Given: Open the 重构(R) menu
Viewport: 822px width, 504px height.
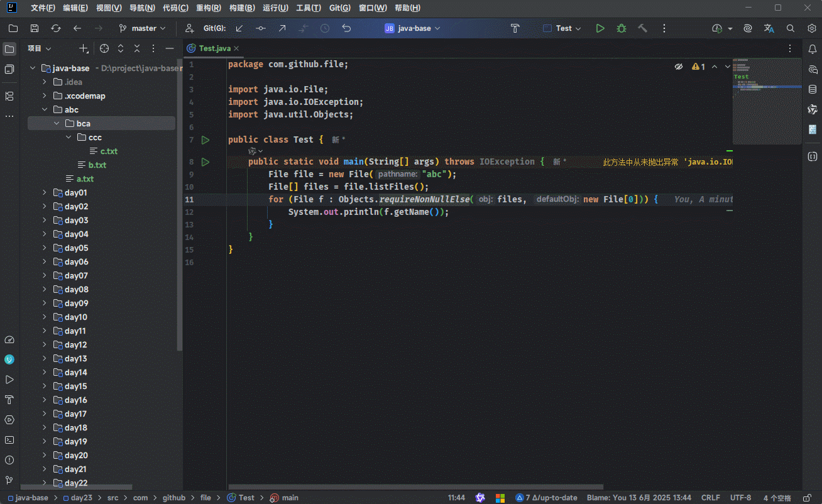Looking at the screenshot, I should pos(208,8).
